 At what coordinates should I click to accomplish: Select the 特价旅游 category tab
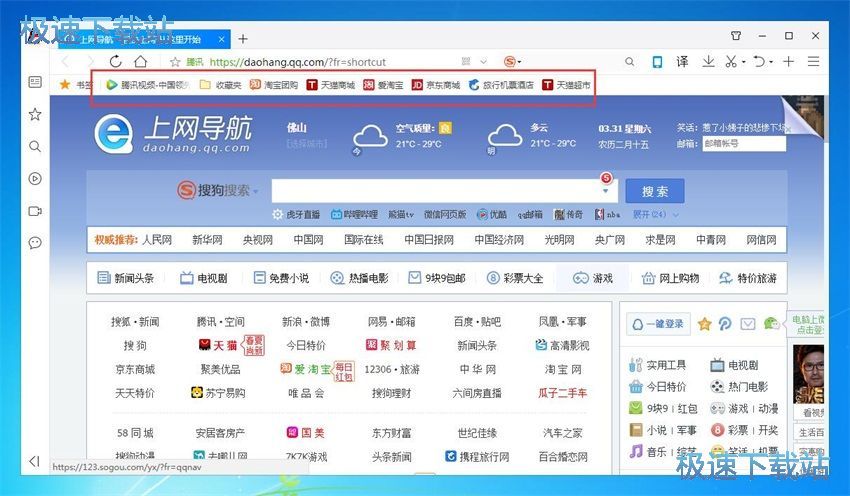748,278
